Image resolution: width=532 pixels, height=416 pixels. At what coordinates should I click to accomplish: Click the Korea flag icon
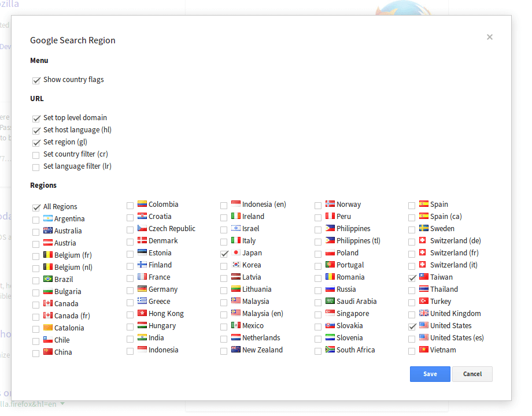(236, 265)
